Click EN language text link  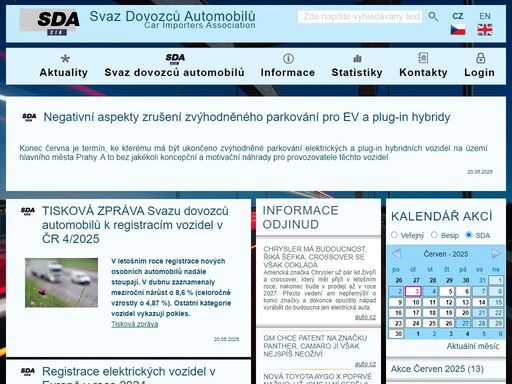point(485,16)
